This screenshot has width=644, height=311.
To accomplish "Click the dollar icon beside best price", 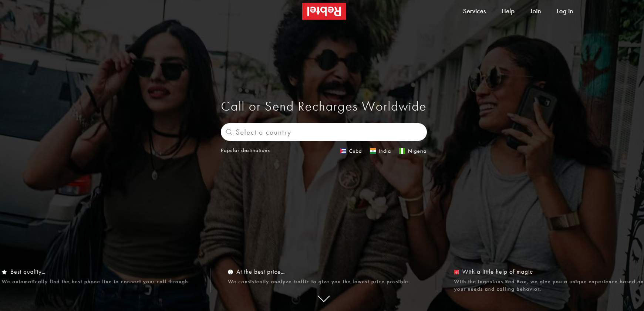I will (x=230, y=272).
